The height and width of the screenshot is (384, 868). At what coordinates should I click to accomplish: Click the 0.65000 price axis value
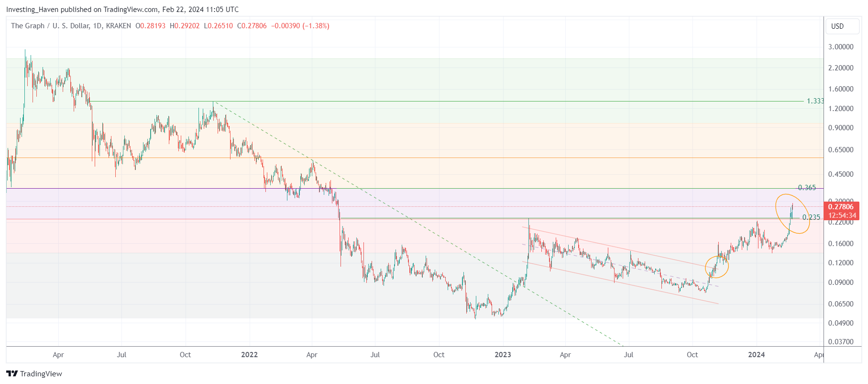[x=841, y=150]
